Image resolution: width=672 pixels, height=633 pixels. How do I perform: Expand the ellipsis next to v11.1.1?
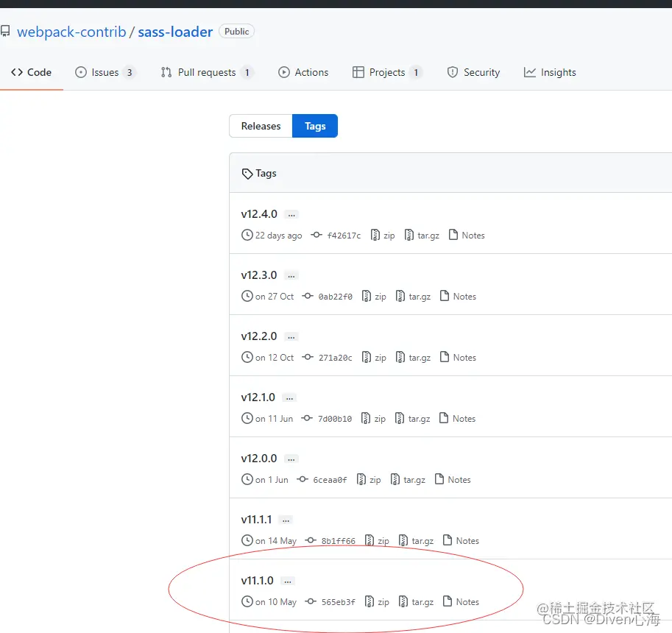(286, 520)
